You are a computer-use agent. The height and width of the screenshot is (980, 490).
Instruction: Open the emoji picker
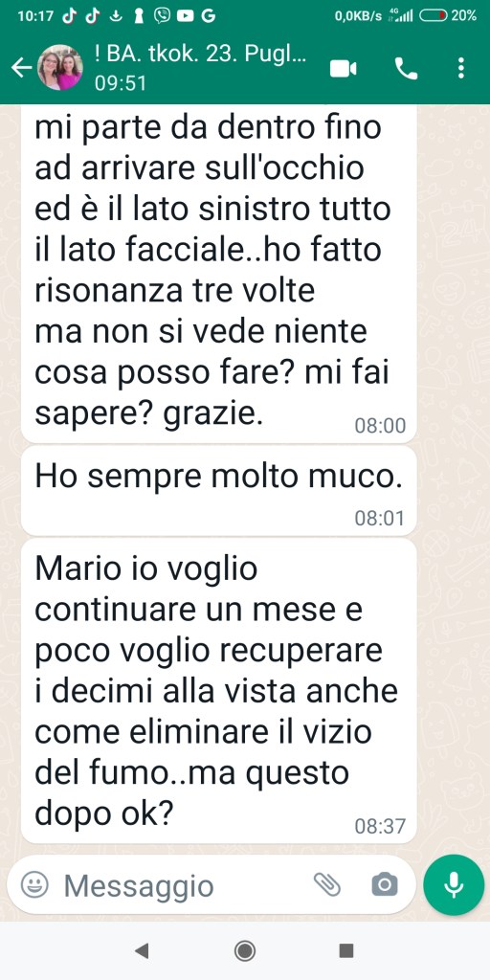34,885
